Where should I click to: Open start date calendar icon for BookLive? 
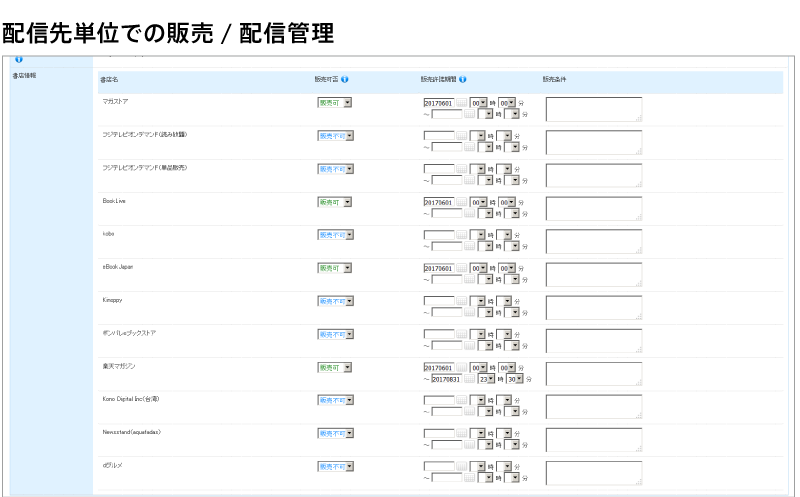click(x=461, y=201)
